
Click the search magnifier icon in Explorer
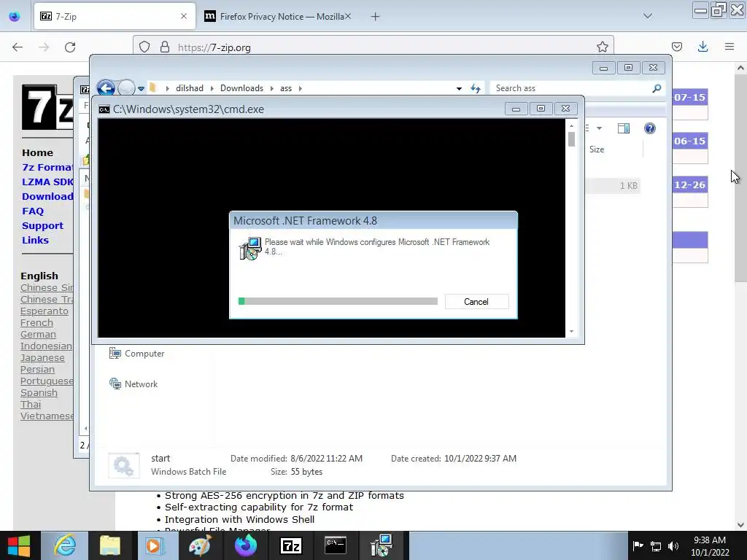657,88
